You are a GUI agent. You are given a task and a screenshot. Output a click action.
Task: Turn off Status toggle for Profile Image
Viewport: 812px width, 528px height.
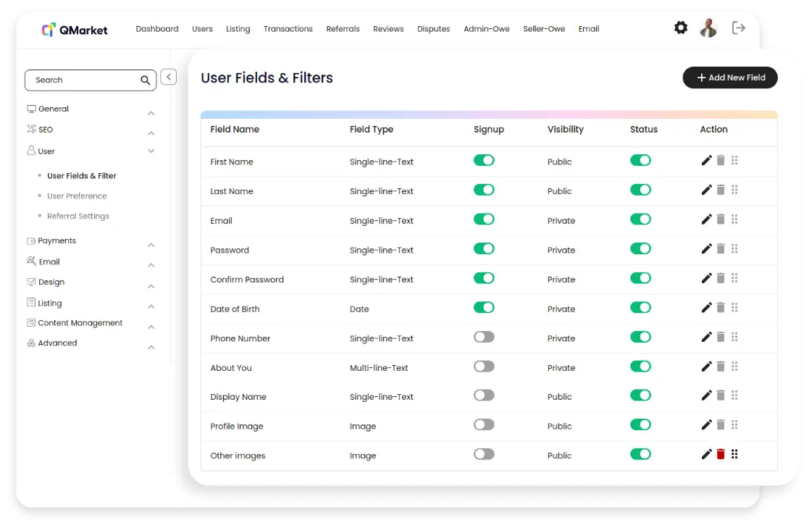(640, 425)
